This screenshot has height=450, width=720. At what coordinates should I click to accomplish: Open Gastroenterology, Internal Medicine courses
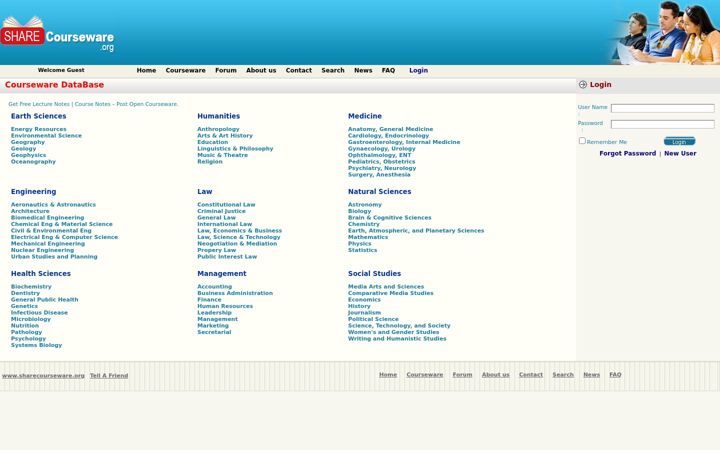[404, 142]
